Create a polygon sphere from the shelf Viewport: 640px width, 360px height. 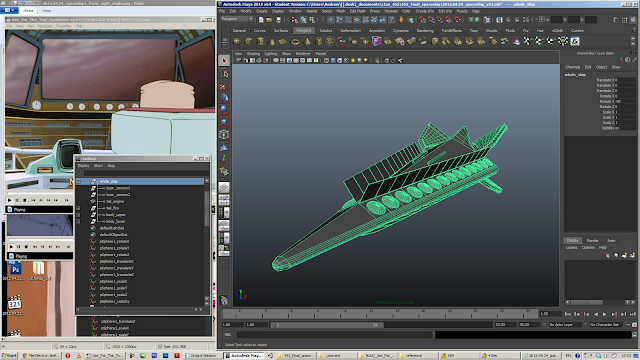pos(237,41)
